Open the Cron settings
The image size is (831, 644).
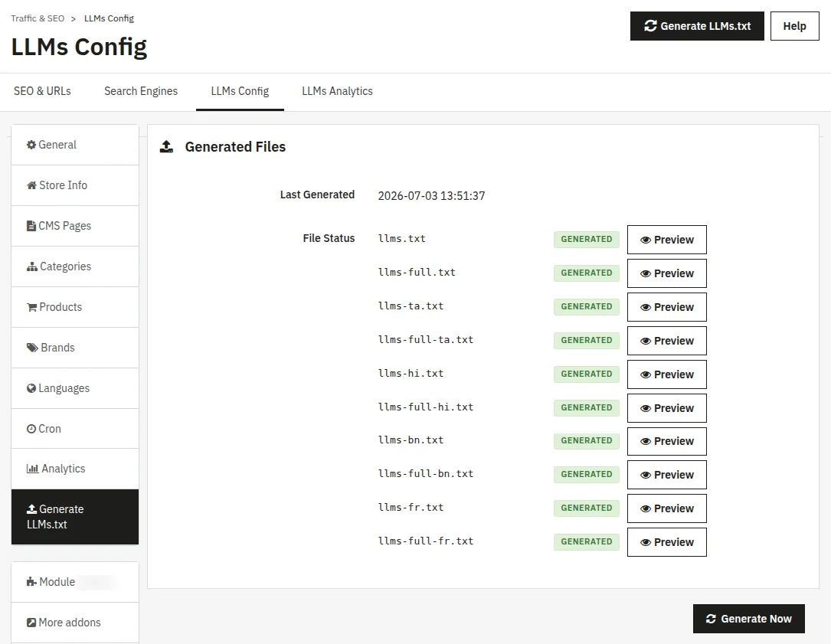pos(75,429)
